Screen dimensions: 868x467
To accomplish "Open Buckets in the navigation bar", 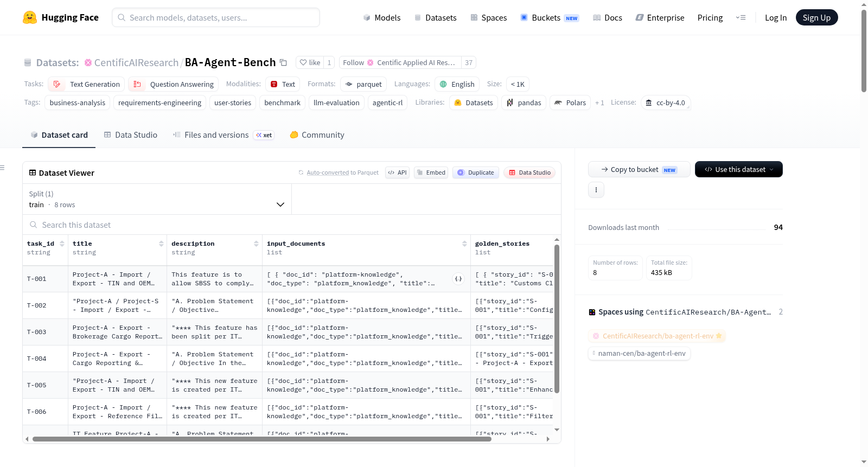I will pos(550,17).
